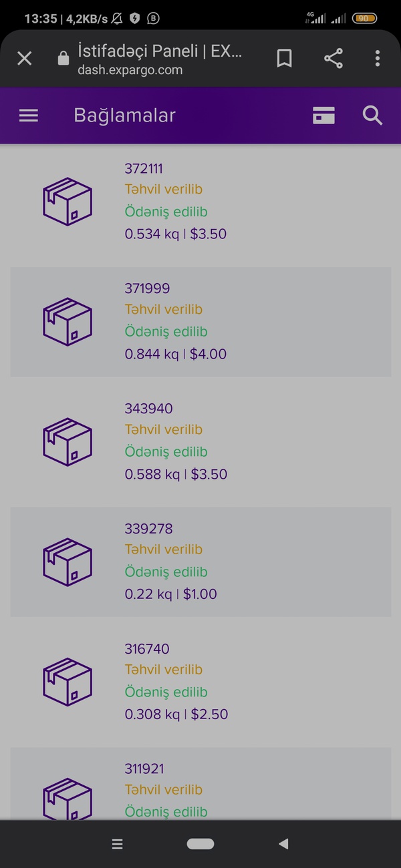Viewport: 401px width, 868px height.
Task: Open search with the magnifier icon
Action: click(x=372, y=116)
